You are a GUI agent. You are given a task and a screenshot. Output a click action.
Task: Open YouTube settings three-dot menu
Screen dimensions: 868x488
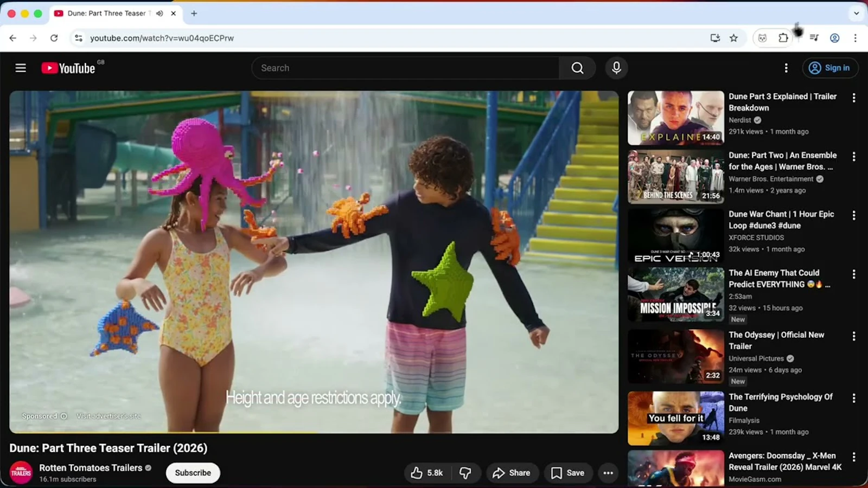coord(786,68)
